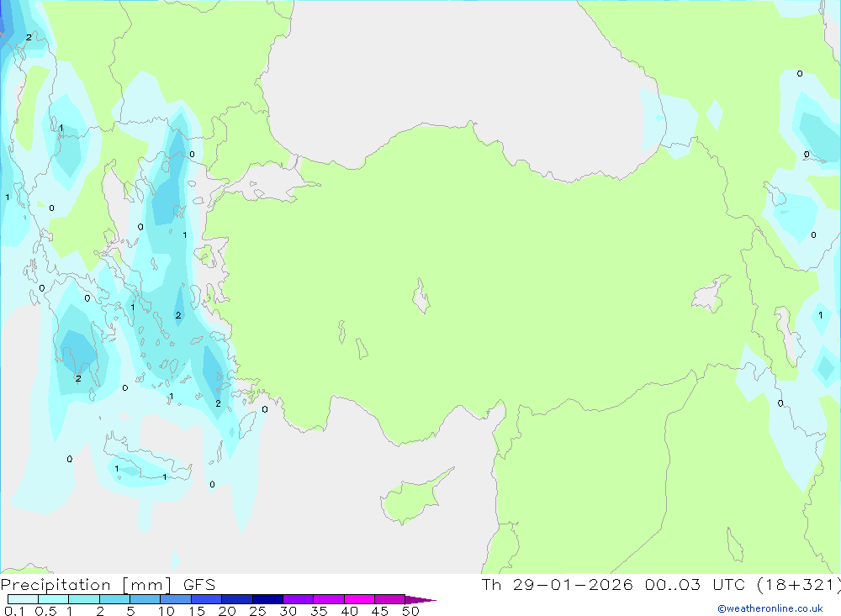Select the '45' legend scale label
The height and width of the screenshot is (616, 841).
pyautogui.click(x=380, y=611)
